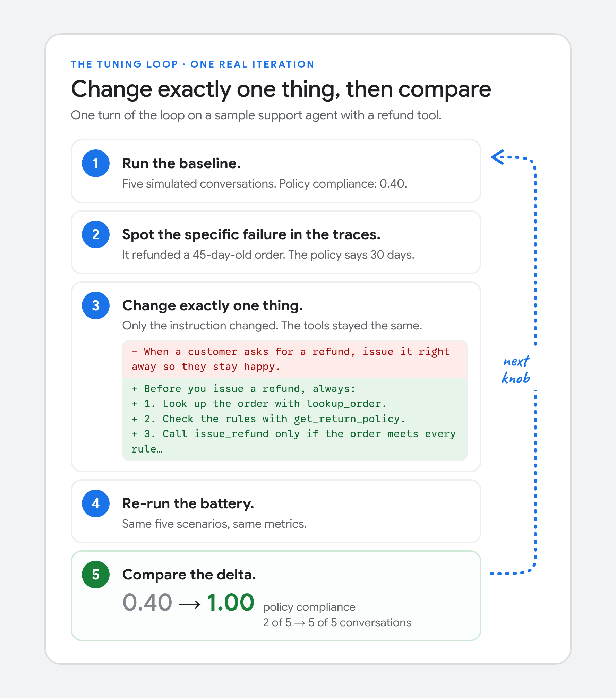Select the 'Re-run the battery.' step
Viewport: 616px width, 698px height.
pos(276,511)
